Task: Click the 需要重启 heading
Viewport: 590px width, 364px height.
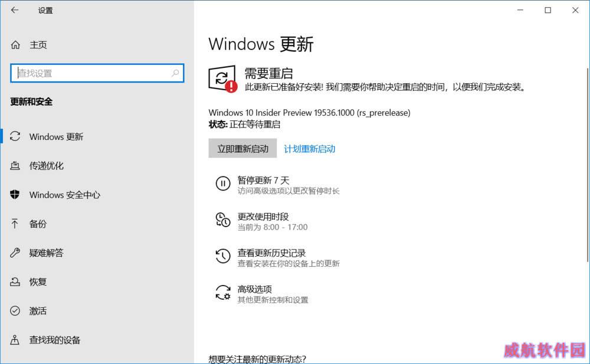Action: [x=268, y=73]
